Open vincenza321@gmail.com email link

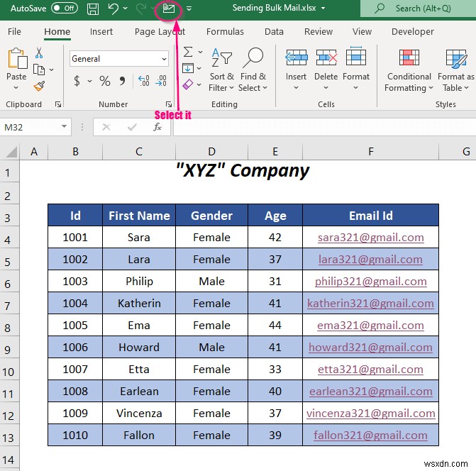(371, 413)
